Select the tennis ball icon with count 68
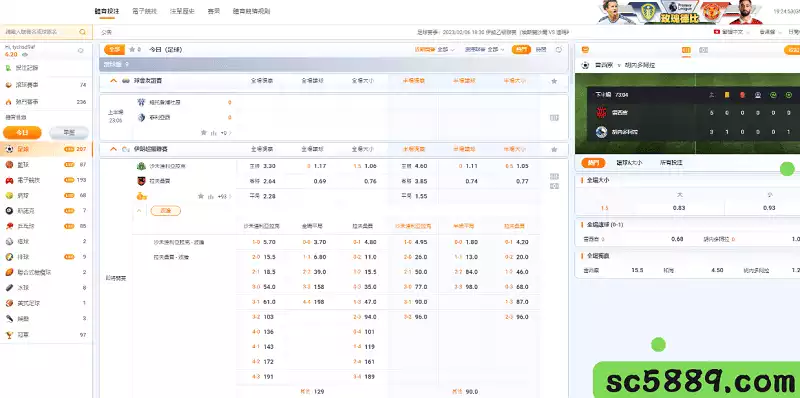This screenshot has height=398, width=800. (9, 195)
